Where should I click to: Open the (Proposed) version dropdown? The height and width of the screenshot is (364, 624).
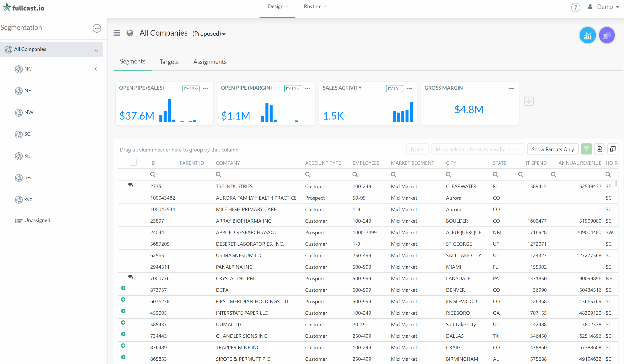click(x=209, y=34)
